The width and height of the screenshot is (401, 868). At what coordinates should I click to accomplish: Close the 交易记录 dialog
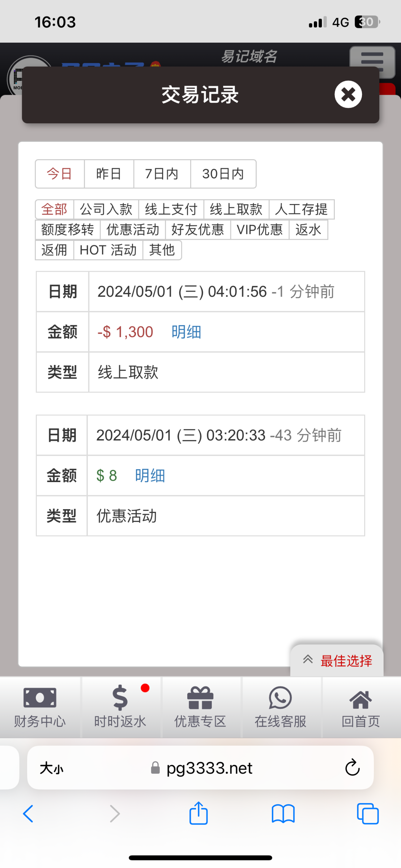pos(348,94)
